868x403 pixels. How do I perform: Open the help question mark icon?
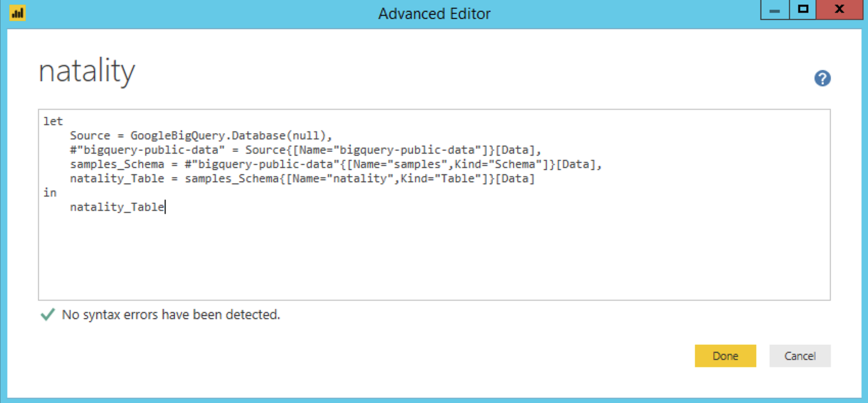coord(822,78)
